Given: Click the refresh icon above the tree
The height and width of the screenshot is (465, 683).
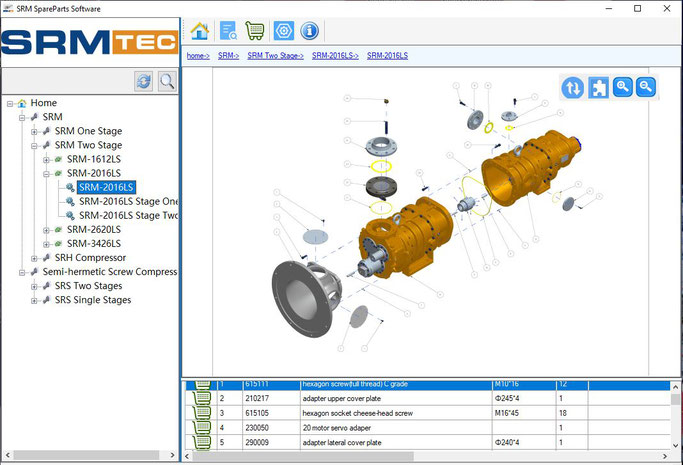Looking at the screenshot, I should click(144, 81).
